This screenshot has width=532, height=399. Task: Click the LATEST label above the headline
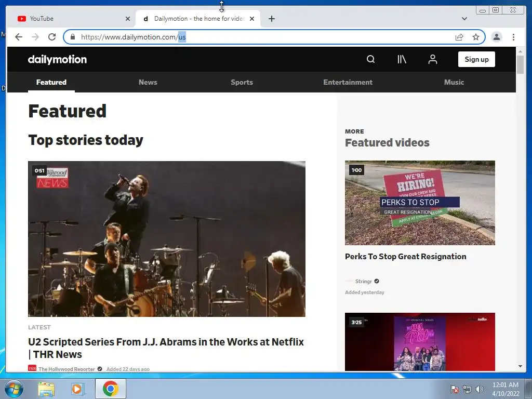pyautogui.click(x=39, y=327)
